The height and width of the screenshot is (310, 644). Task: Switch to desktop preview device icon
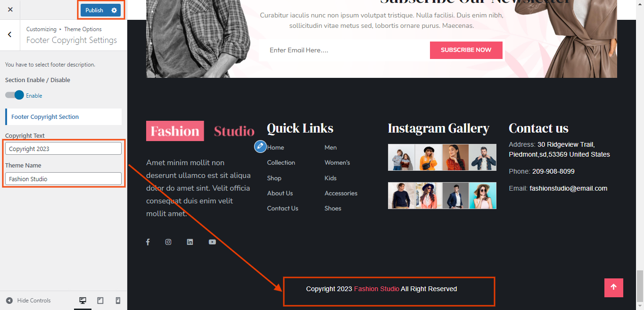point(83,301)
